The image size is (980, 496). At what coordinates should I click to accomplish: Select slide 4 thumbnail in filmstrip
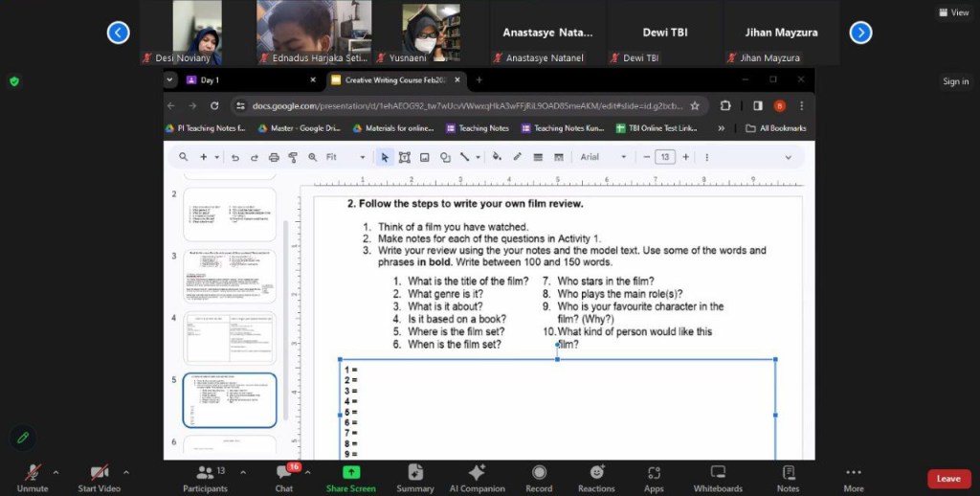[230, 339]
